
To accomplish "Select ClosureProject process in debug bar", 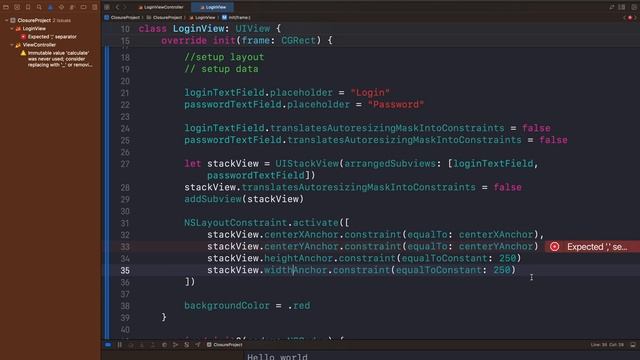I will click(x=224, y=345).
